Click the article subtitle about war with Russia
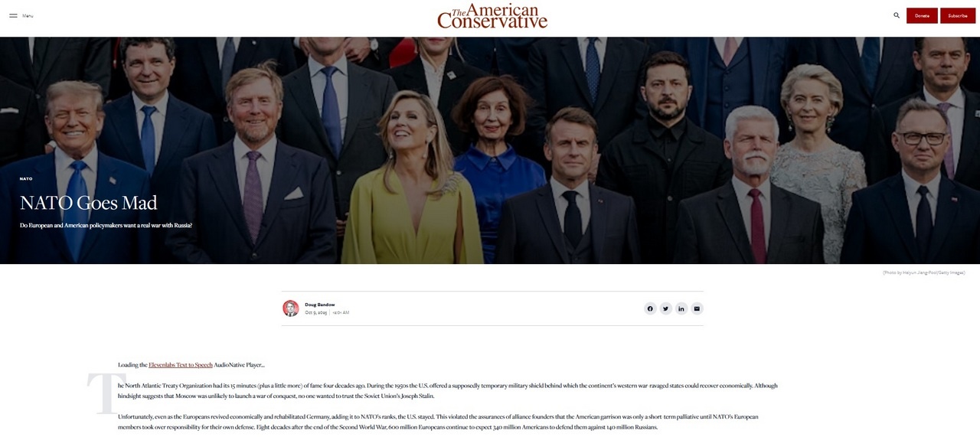The image size is (980, 437). pos(106,225)
